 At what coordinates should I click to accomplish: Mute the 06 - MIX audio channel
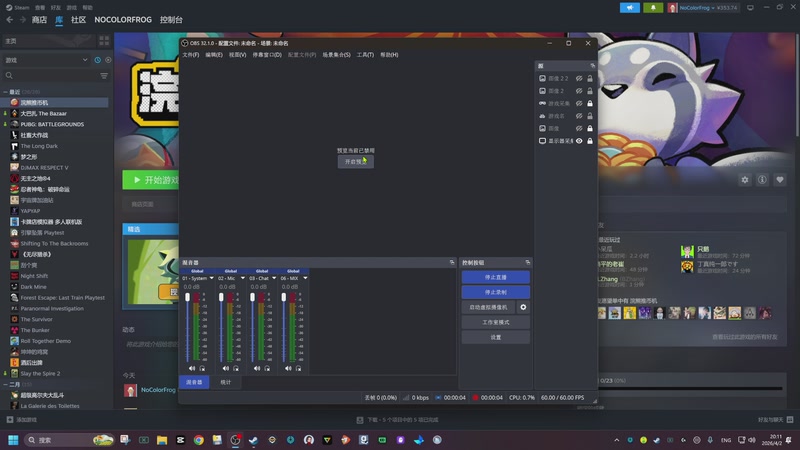click(x=288, y=368)
